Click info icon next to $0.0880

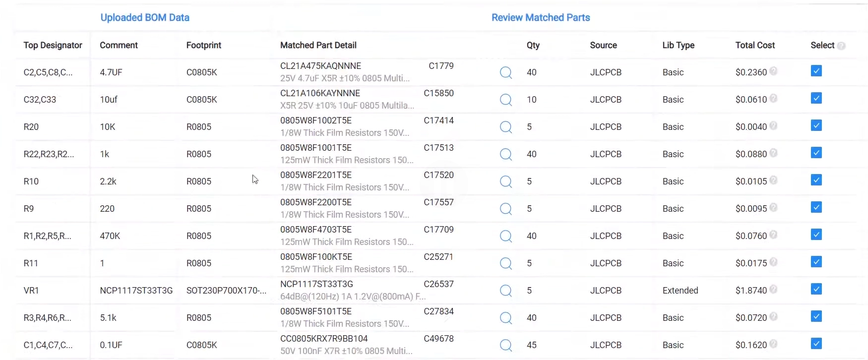click(773, 153)
